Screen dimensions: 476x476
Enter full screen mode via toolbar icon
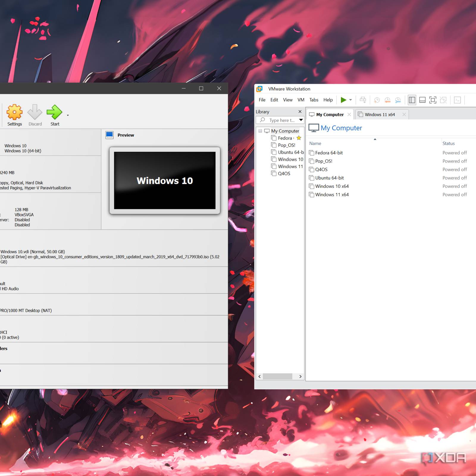coord(433,100)
